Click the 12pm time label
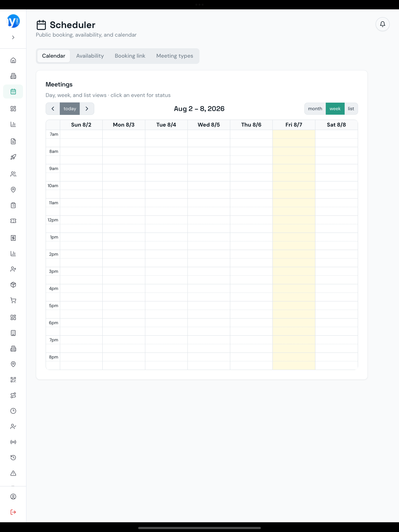 pyautogui.click(x=53, y=220)
